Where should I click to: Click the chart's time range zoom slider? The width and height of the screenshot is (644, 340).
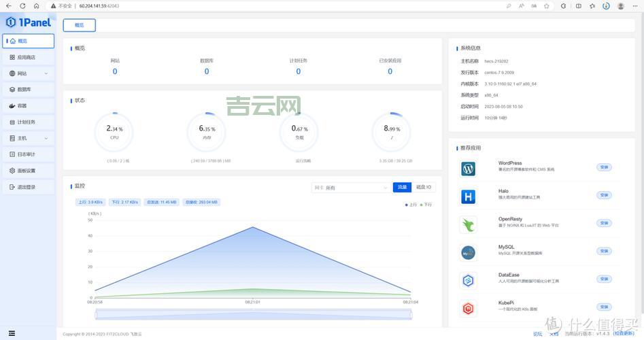point(253,314)
